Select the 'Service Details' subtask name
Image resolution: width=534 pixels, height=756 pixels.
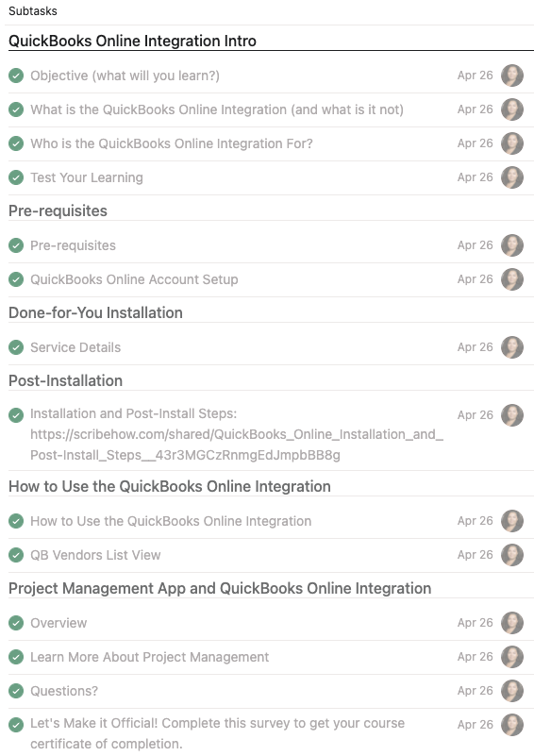coord(75,347)
